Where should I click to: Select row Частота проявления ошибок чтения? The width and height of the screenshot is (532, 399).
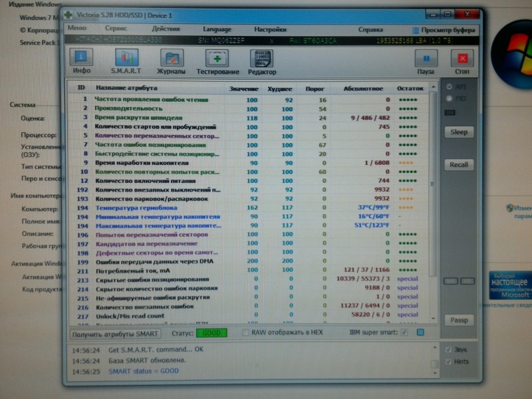[247, 100]
